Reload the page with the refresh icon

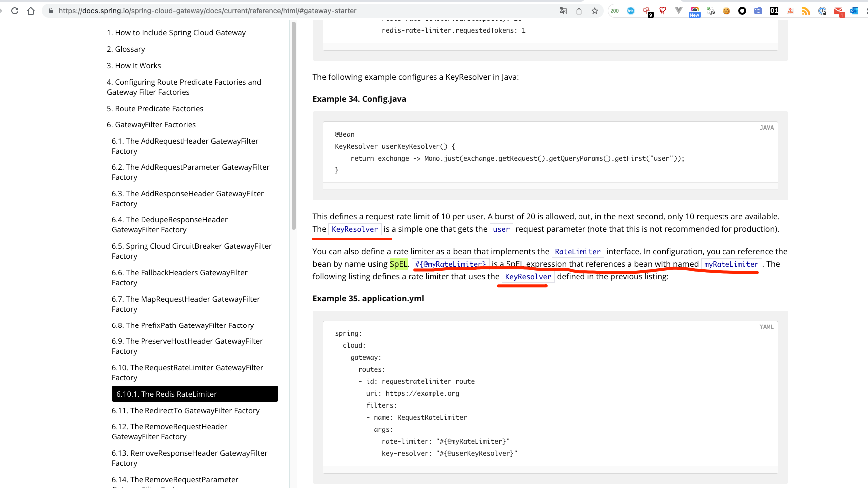click(x=15, y=11)
